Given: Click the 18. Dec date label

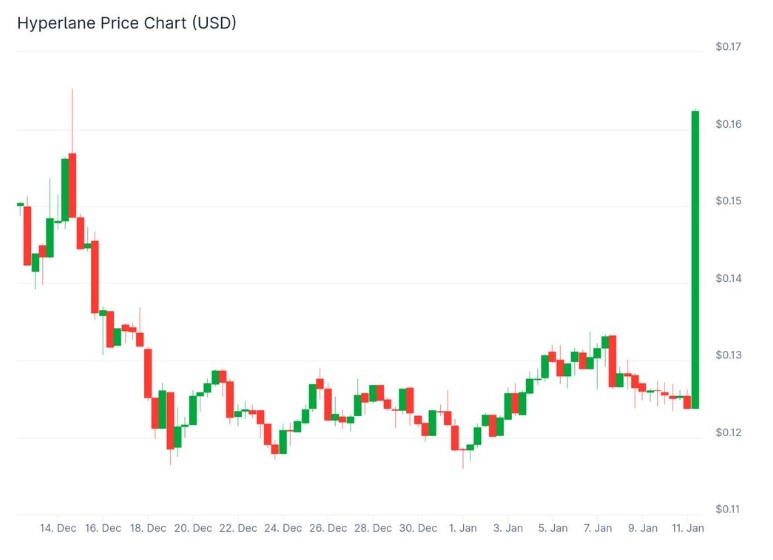Looking at the screenshot, I should click(148, 528).
